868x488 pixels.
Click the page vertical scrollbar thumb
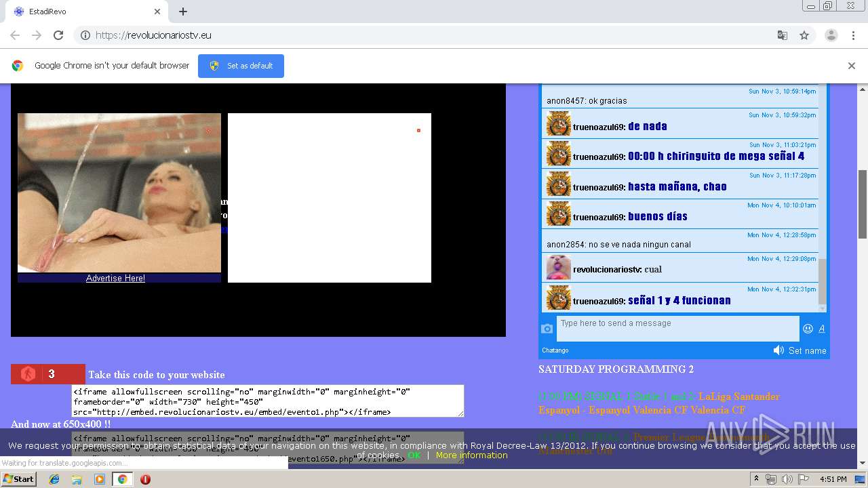(863, 203)
